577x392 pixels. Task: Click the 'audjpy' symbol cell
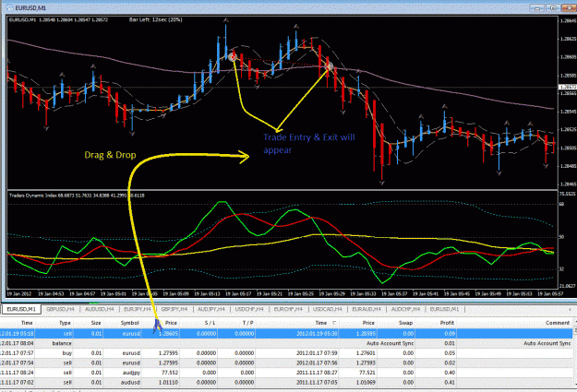click(x=131, y=373)
